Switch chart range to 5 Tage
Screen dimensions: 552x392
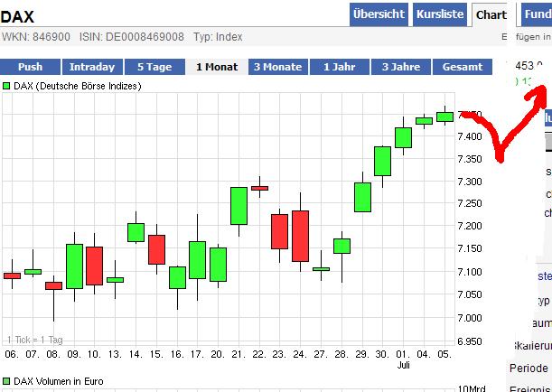tap(154, 67)
